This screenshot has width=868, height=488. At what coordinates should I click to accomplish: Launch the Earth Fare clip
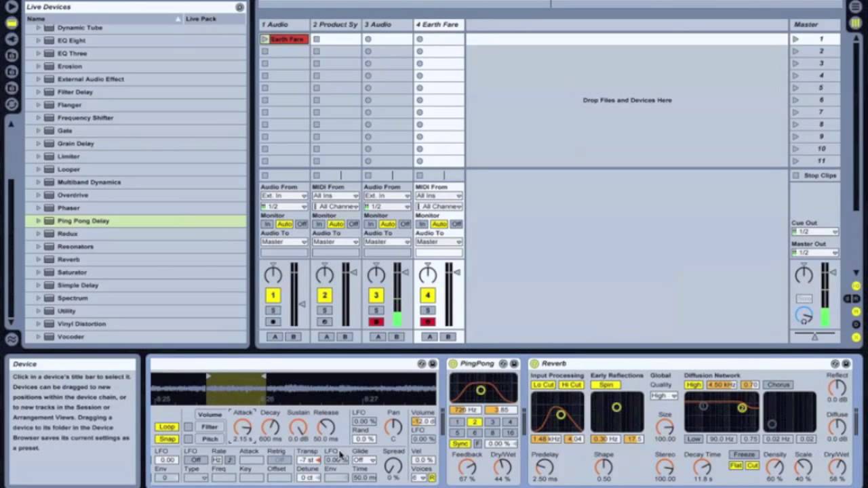pos(264,39)
